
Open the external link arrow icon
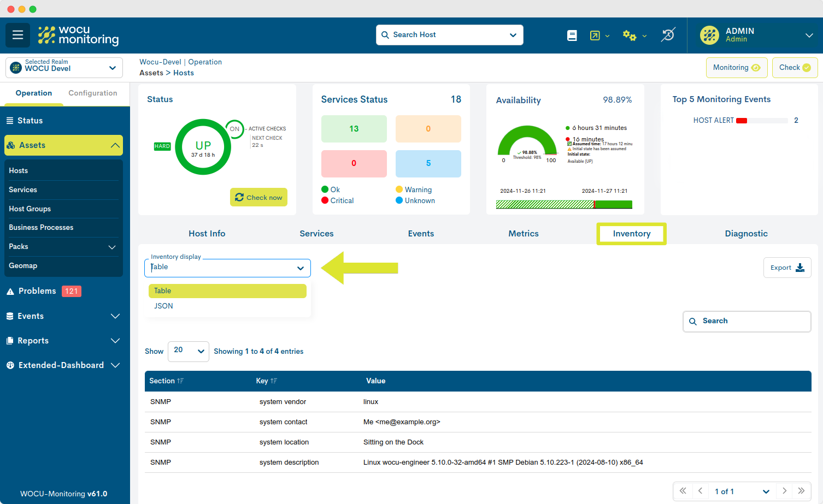[595, 35]
